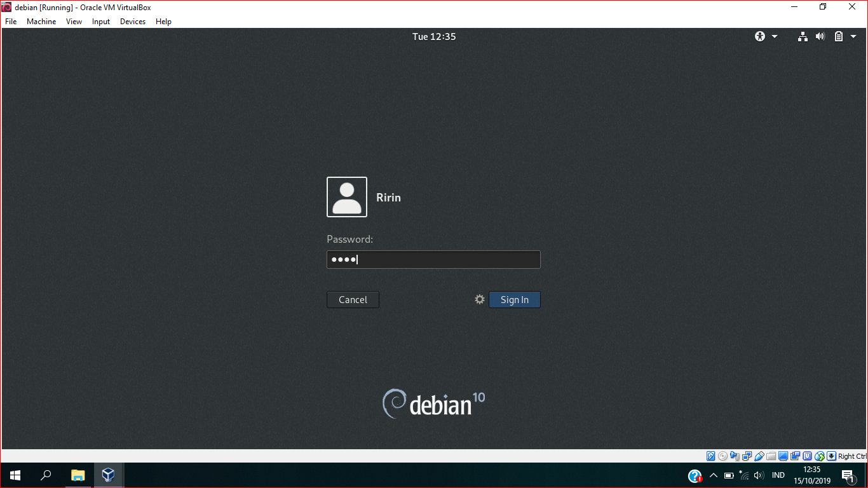Click the Ririn username label
868x488 pixels.
coord(388,198)
